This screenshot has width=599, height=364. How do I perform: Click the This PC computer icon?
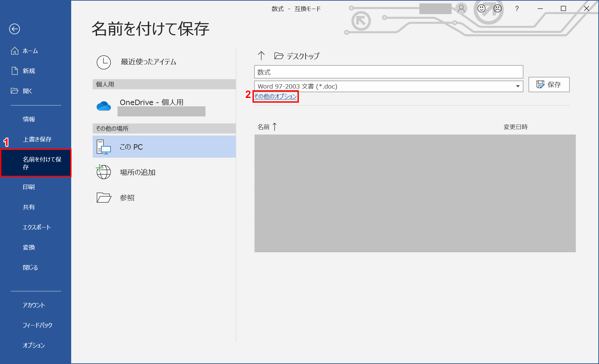[104, 147]
